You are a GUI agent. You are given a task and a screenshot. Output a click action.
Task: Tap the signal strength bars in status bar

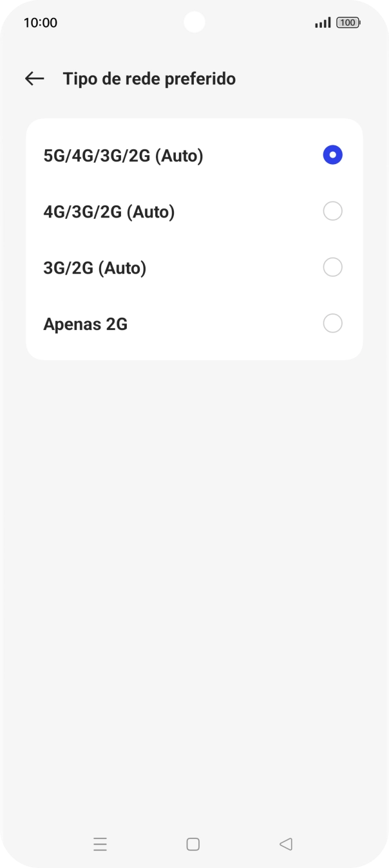point(322,23)
